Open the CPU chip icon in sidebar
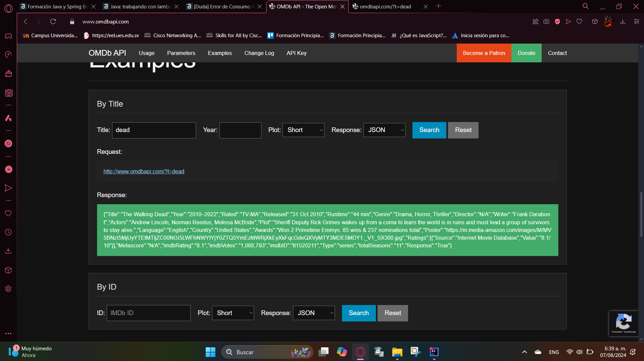This screenshot has width=644, height=361. (x=8, y=93)
